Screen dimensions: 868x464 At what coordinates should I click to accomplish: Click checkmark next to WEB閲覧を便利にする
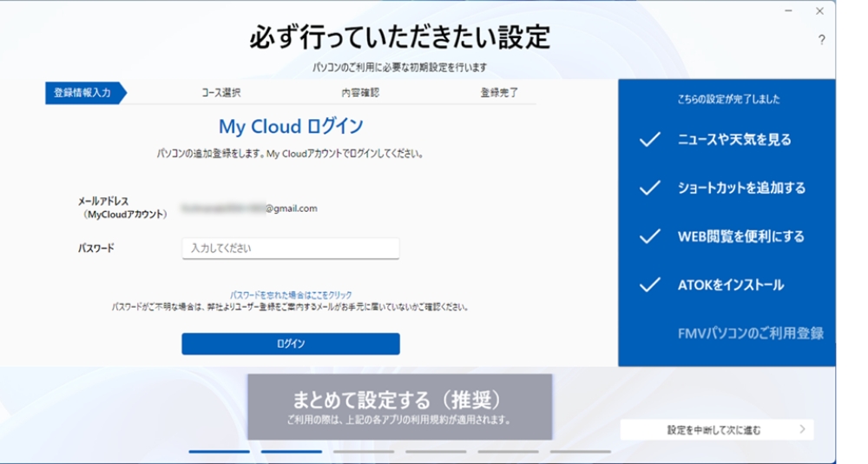650,236
